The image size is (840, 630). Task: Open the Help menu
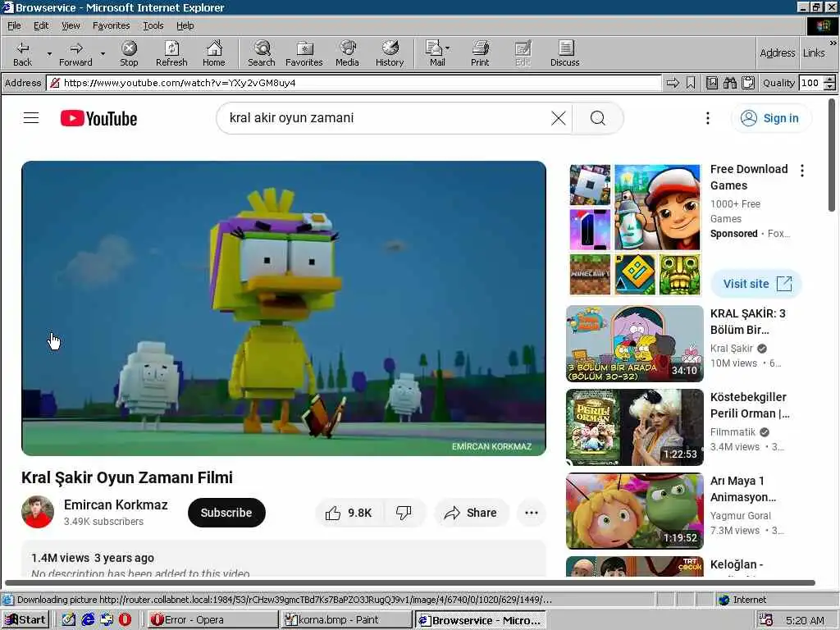tap(185, 25)
